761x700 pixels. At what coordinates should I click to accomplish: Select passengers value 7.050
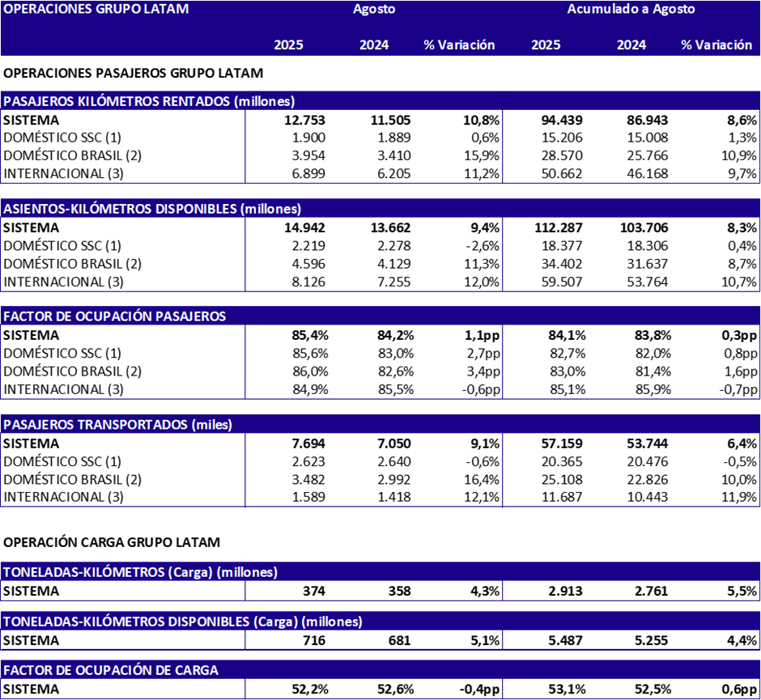pyautogui.click(x=394, y=443)
